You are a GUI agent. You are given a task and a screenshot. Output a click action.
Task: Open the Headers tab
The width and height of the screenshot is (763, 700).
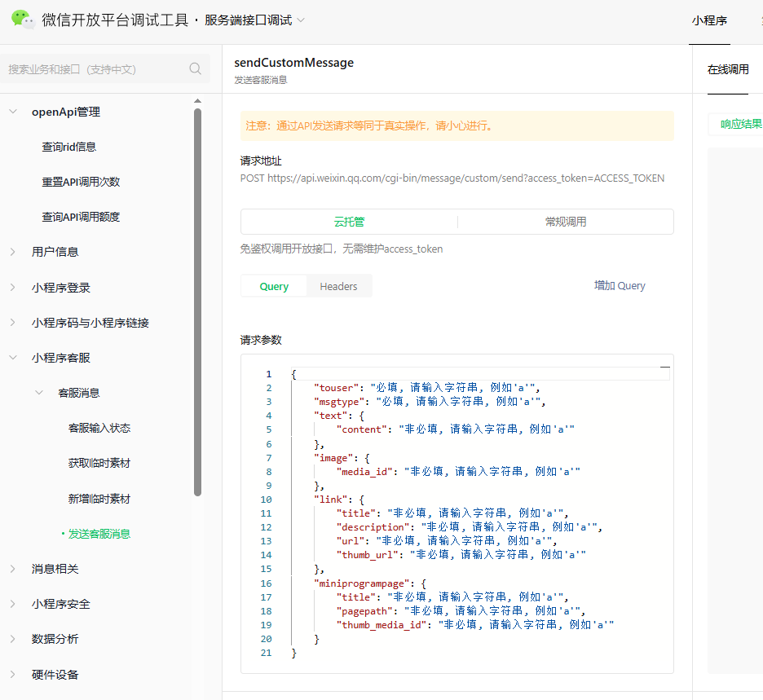point(338,286)
